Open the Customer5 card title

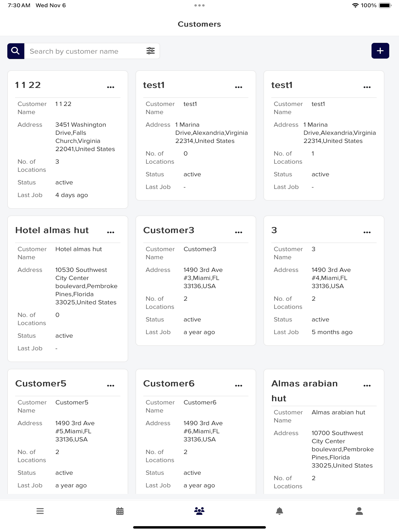(x=41, y=383)
